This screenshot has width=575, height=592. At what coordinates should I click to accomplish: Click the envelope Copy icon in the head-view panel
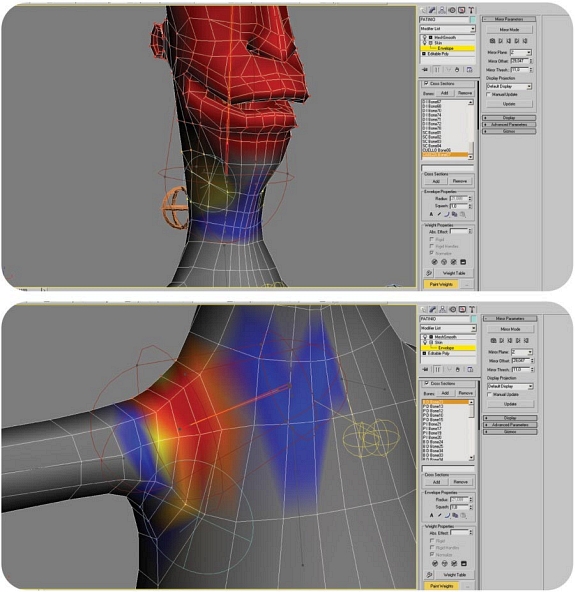point(455,214)
